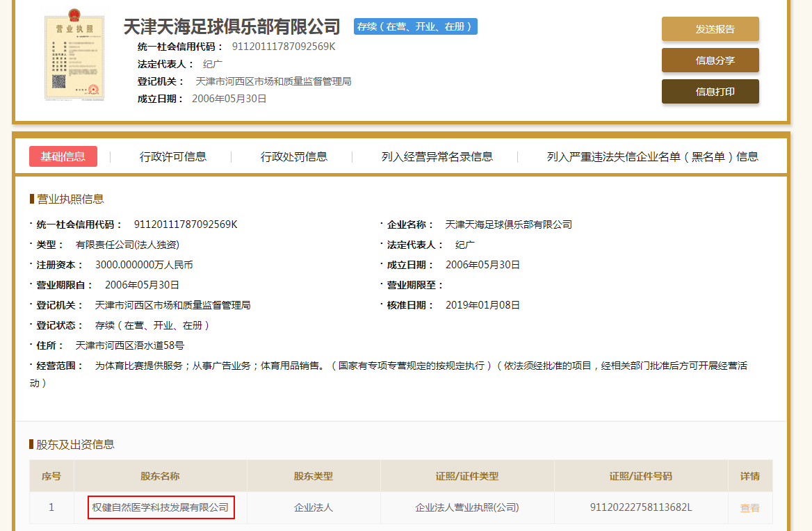Click the 发送报告 button
The width and height of the screenshot is (812, 531).
710,29
